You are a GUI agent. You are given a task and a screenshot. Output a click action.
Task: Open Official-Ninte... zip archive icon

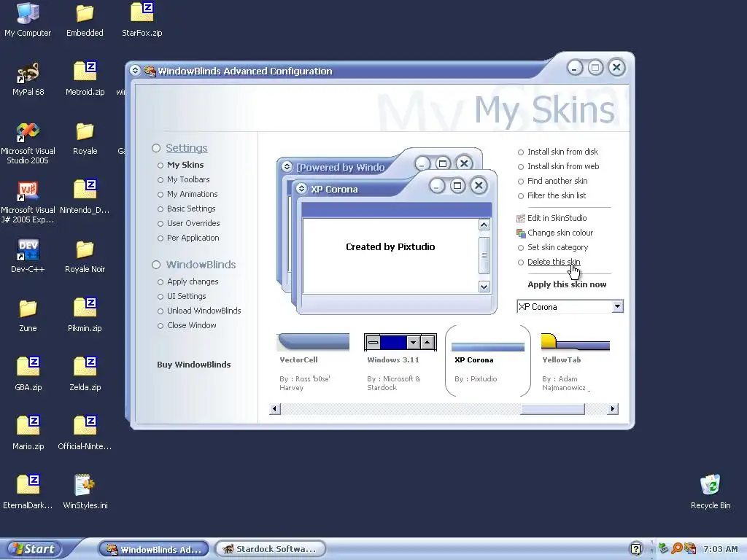tap(85, 433)
